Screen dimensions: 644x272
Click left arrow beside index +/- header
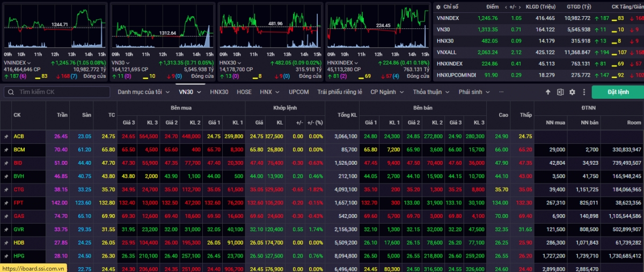[x=506, y=7]
